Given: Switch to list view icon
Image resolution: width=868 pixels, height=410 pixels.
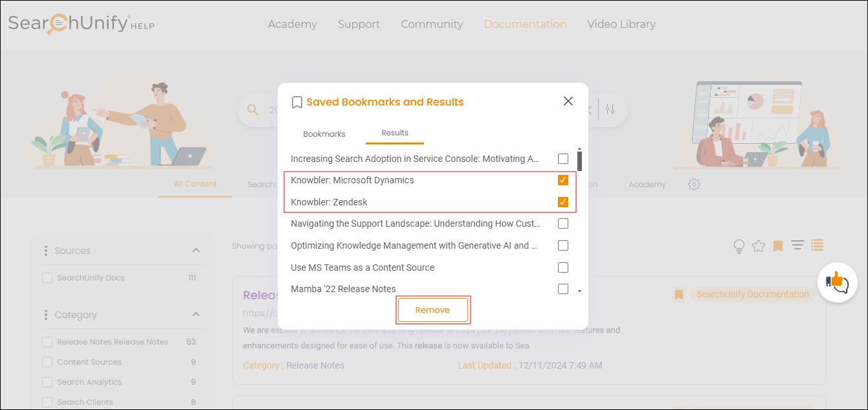Looking at the screenshot, I should (x=817, y=245).
